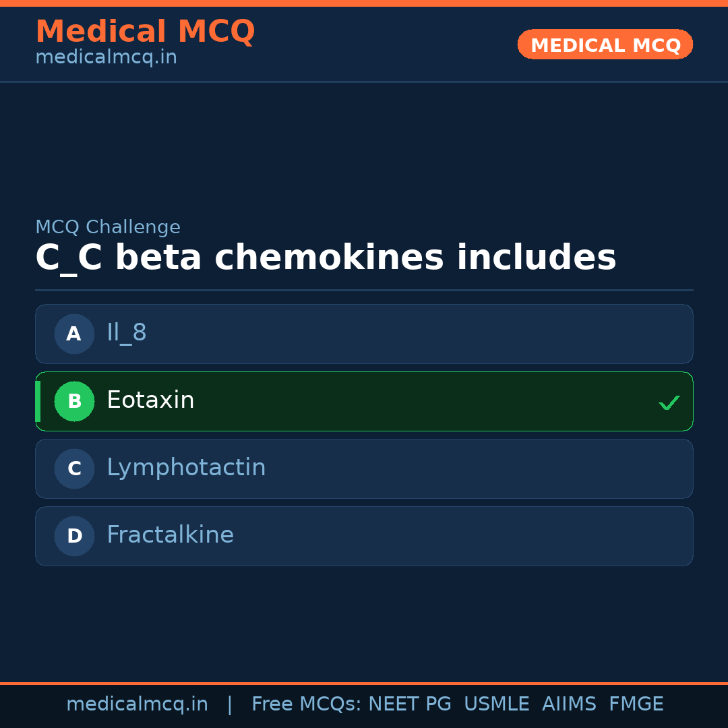Image resolution: width=728 pixels, height=728 pixels.
Task: Click the FMGE footer text
Action: [x=636, y=704]
